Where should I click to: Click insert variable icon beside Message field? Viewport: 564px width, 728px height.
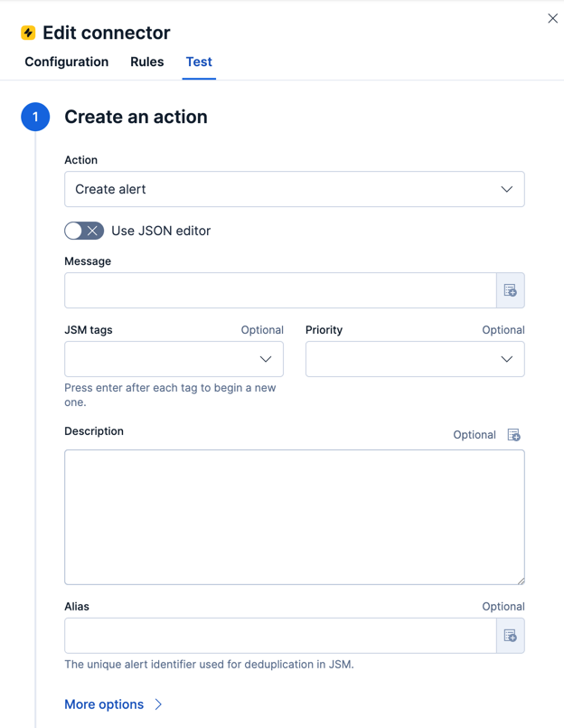tap(511, 290)
